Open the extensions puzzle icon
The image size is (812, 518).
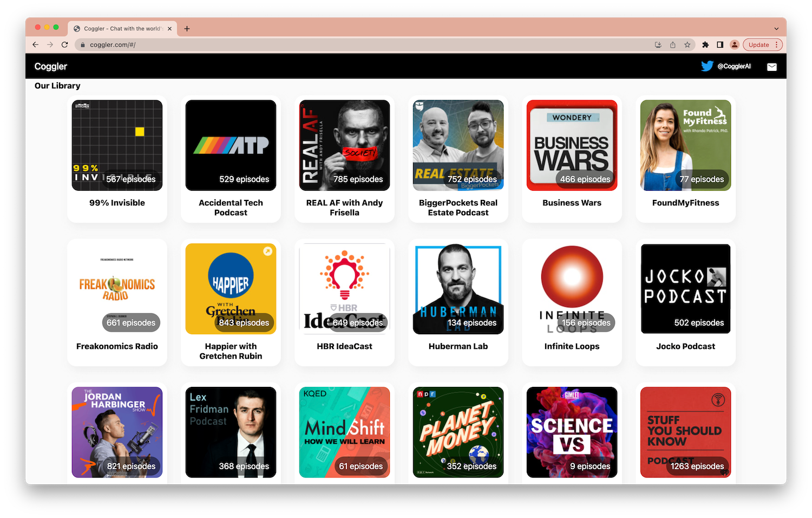pyautogui.click(x=705, y=45)
